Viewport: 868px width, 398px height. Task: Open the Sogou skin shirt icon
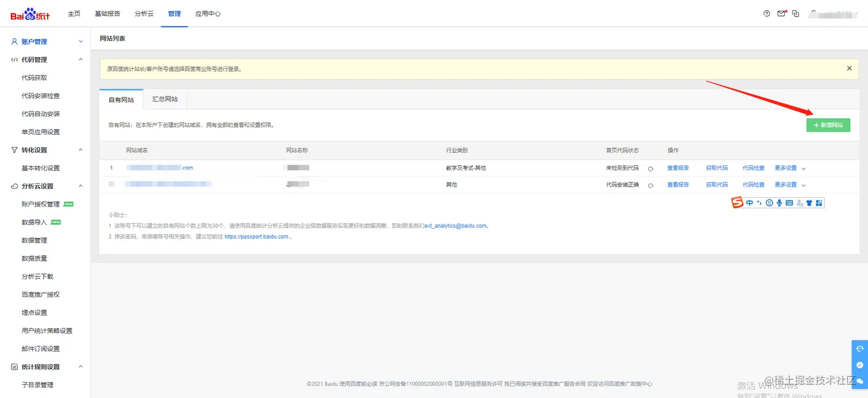point(809,202)
